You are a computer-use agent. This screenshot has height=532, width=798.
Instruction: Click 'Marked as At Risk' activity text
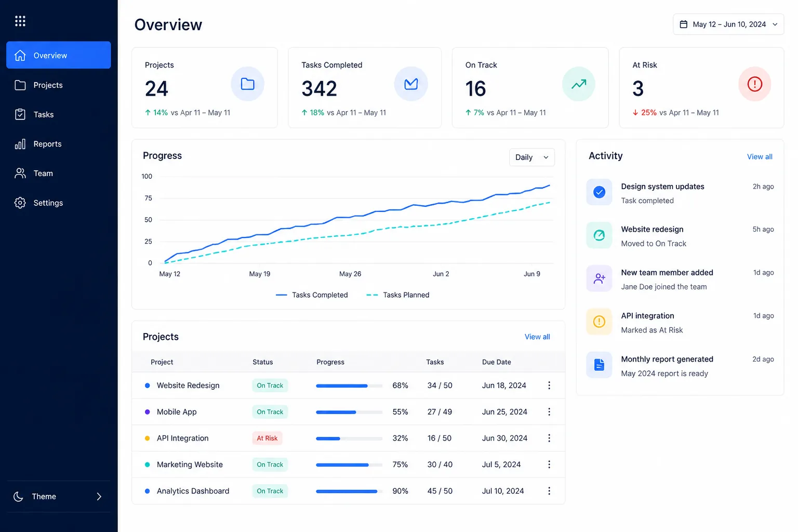[651, 330]
